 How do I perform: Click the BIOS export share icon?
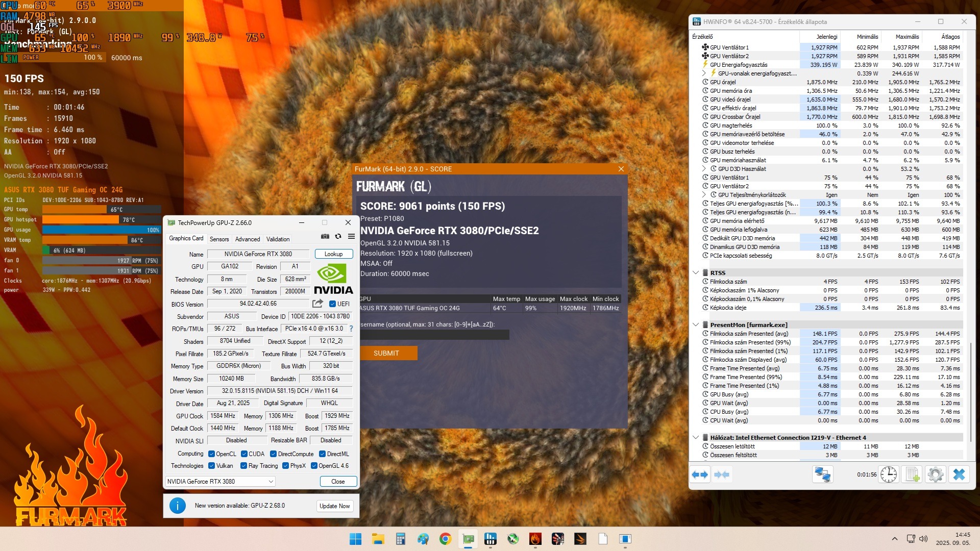(x=317, y=304)
